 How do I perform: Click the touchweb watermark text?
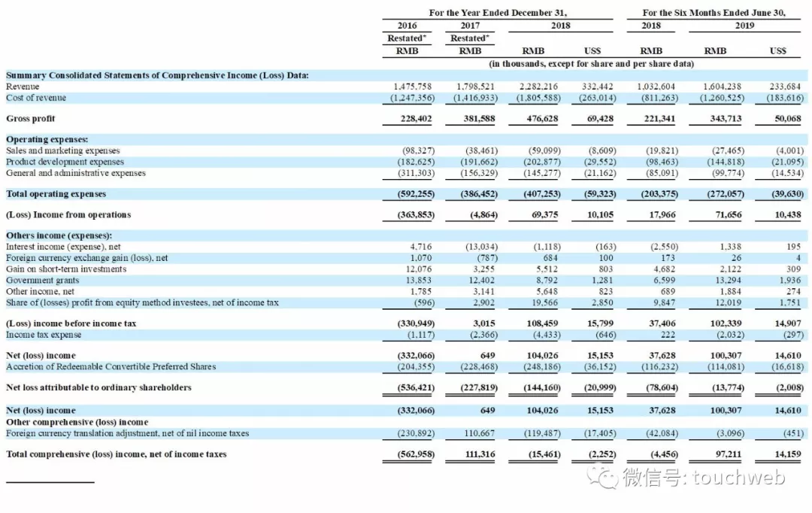point(739,477)
